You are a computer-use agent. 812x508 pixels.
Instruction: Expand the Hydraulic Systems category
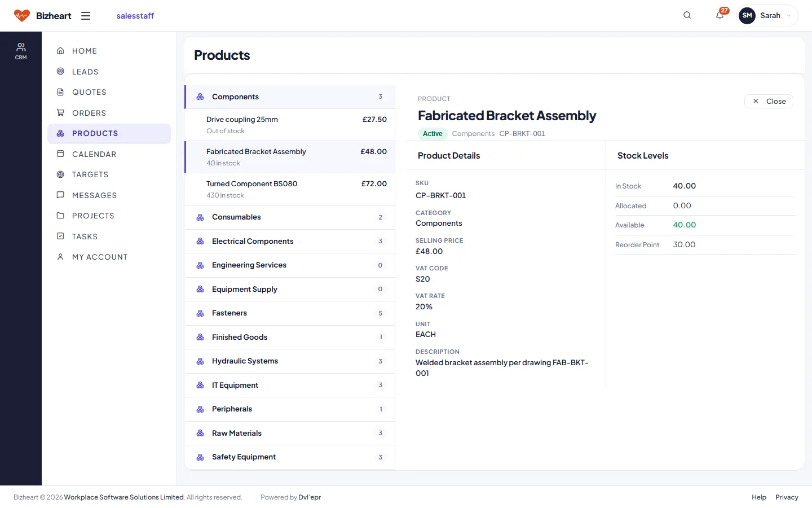click(x=290, y=361)
